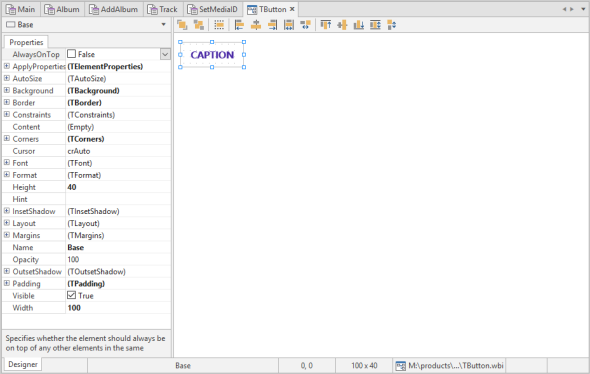Switch to the Main tab
This screenshot has height=374, width=590.
(x=20, y=9)
